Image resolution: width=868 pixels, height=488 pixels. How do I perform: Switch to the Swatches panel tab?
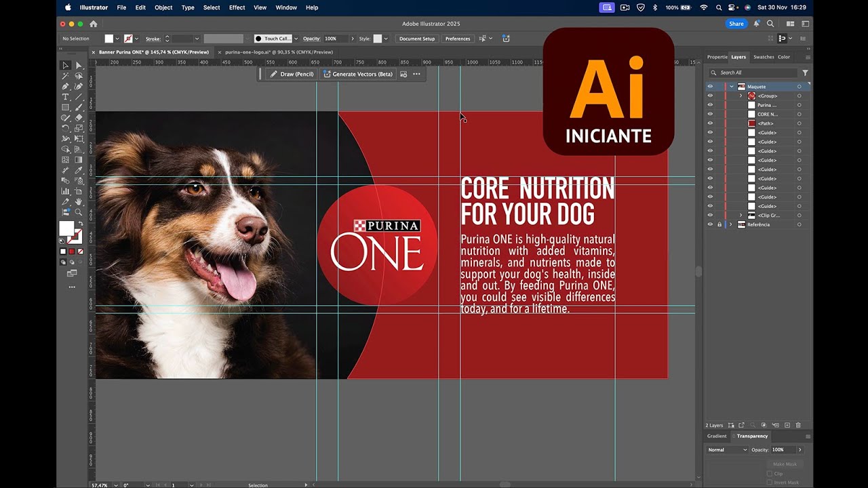764,57
